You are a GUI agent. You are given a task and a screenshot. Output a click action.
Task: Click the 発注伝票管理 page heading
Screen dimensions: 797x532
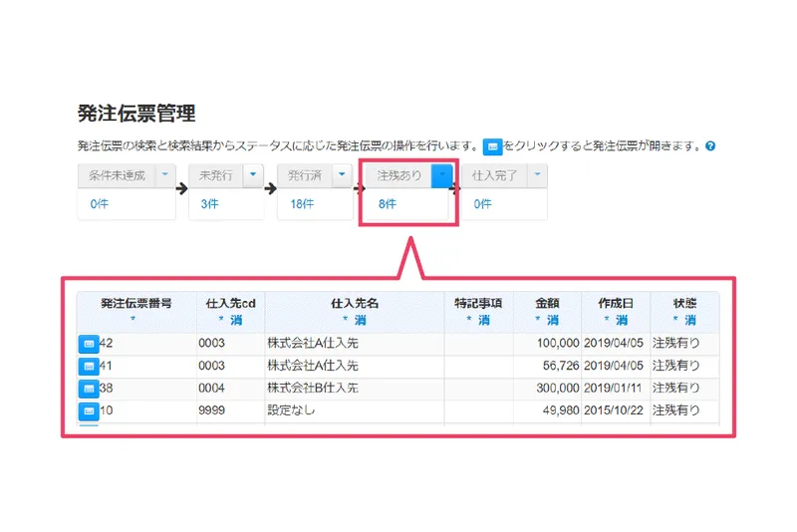[136, 113]
